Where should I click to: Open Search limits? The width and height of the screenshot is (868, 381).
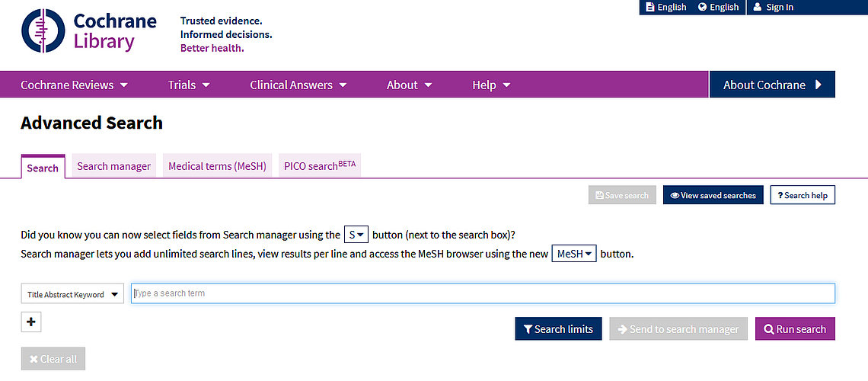point(559,329)
